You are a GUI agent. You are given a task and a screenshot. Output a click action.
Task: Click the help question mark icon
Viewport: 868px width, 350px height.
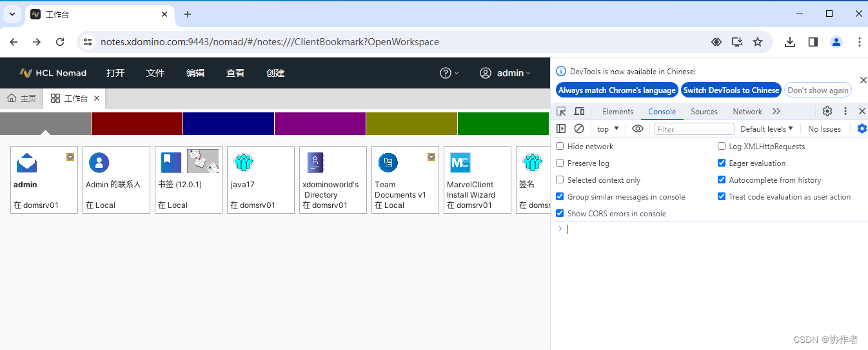click(445, 73)
